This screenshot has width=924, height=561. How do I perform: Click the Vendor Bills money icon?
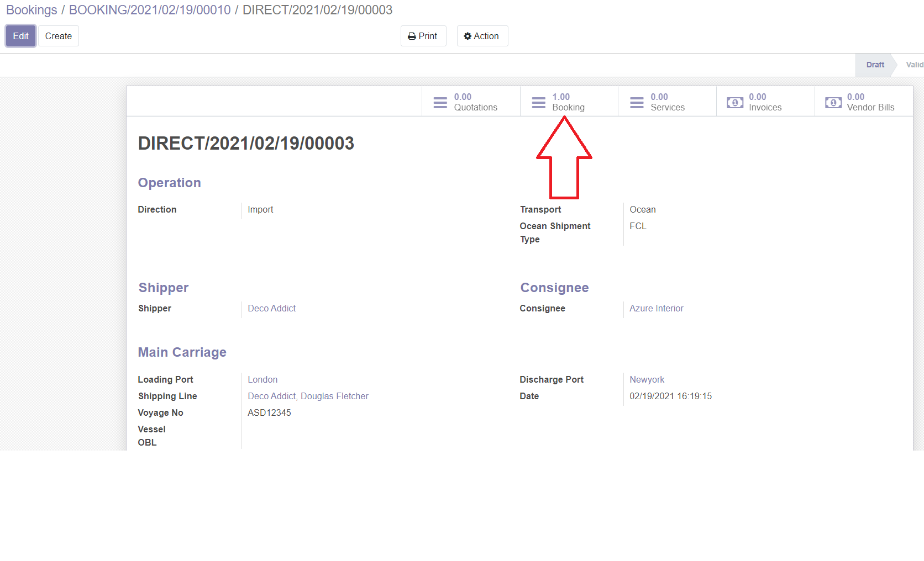click(x=833, y=103)
